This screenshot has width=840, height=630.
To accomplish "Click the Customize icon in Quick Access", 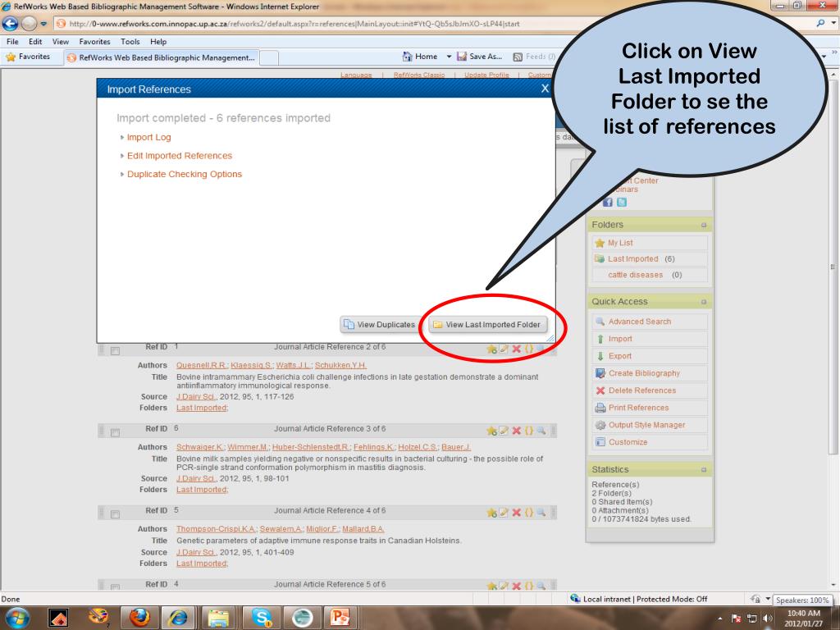I will click(x=600, y=442).
